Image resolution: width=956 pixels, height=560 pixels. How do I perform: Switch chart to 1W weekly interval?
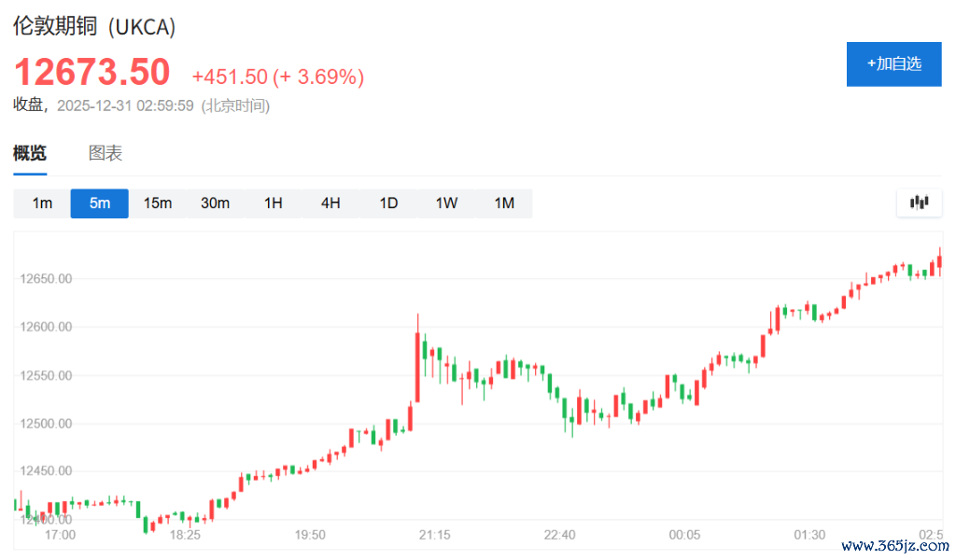pos(446,203)
